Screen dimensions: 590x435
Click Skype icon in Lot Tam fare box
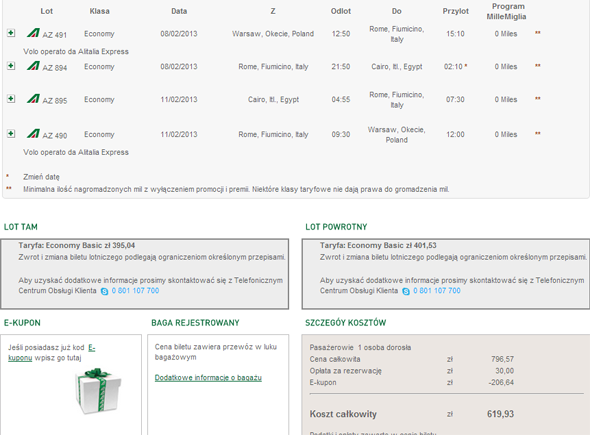[x=105, y=291]
